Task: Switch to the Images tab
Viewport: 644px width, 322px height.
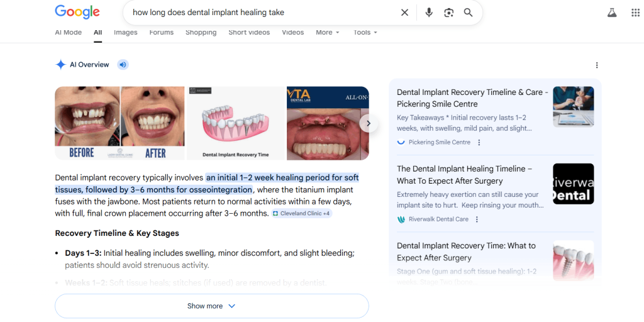Action: 126,33
